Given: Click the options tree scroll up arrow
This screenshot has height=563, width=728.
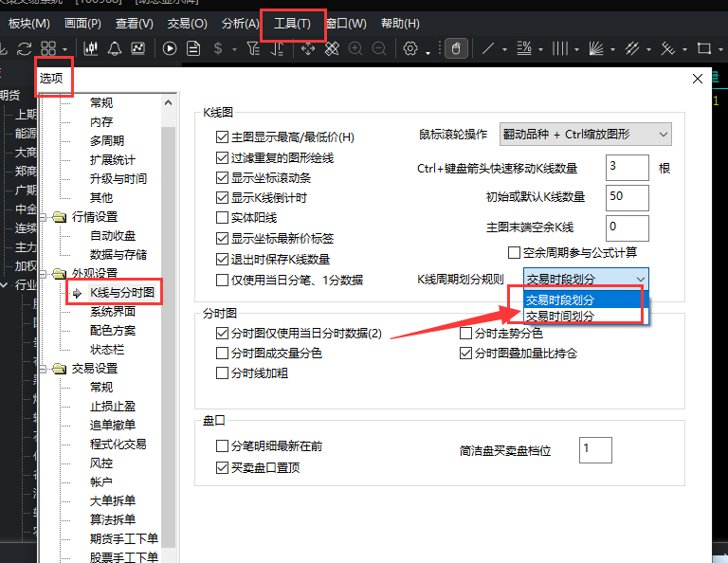Looking at the screenshot, I should [169, 103].
